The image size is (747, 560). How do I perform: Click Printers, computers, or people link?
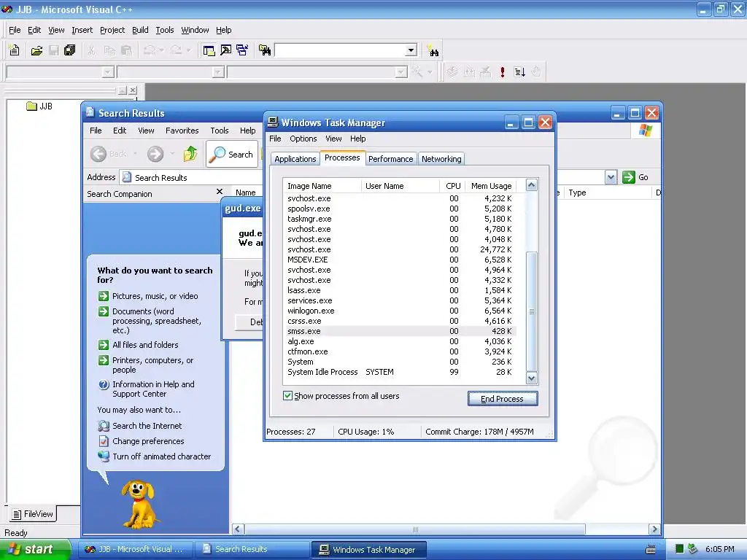click(x=153, y=365)
